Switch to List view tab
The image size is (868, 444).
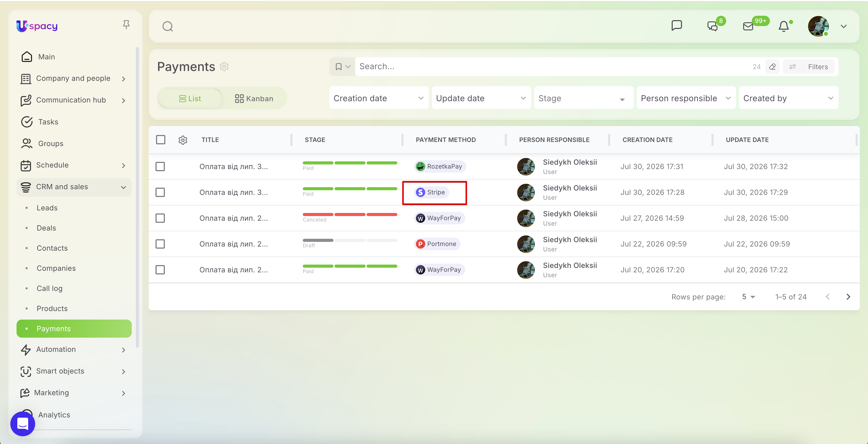click(190, 98)
